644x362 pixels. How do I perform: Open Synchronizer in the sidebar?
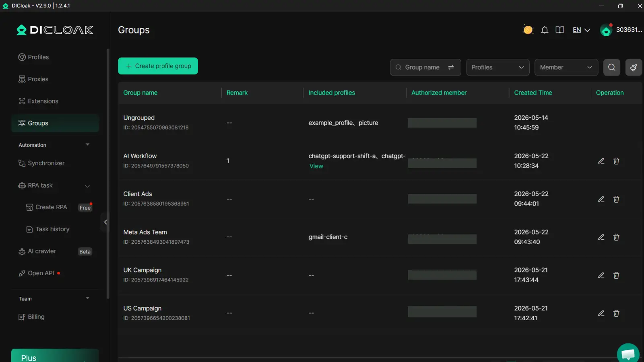point(55,163)
